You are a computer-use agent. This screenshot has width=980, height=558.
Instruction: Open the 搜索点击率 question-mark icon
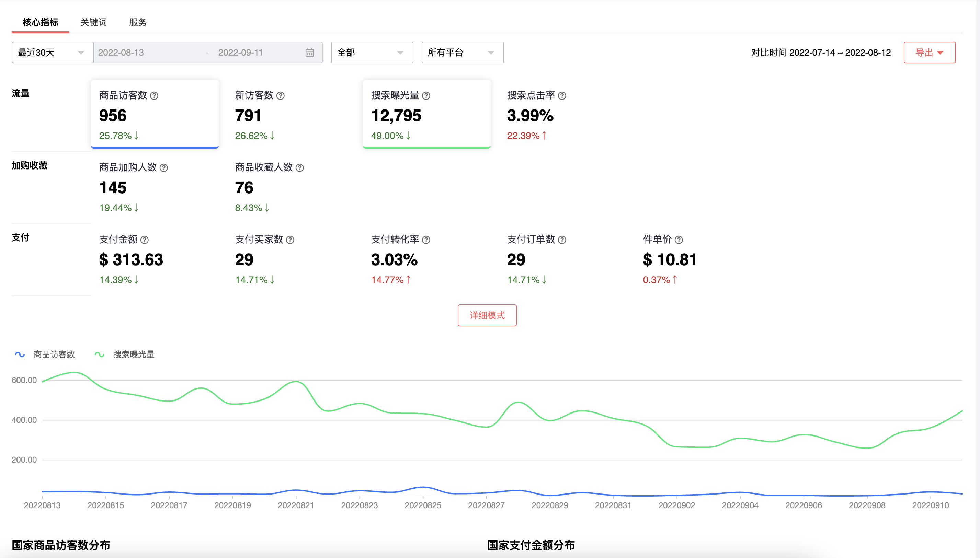click(561, 96)
